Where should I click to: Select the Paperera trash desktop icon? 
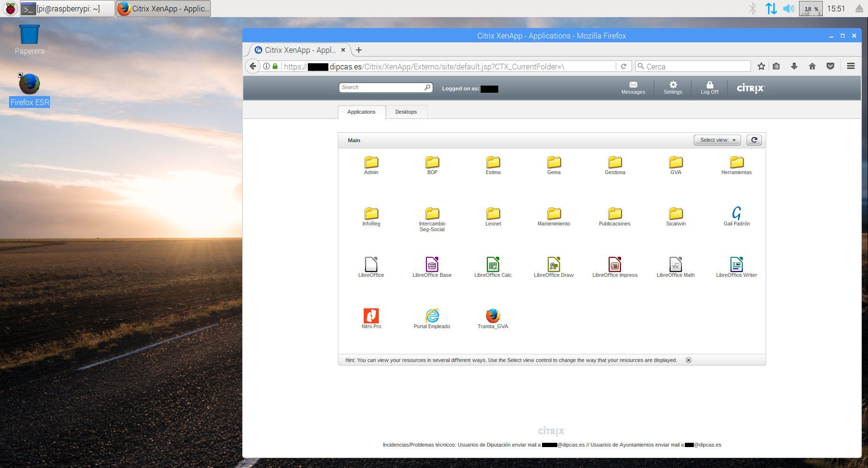(x=30, y=40)
